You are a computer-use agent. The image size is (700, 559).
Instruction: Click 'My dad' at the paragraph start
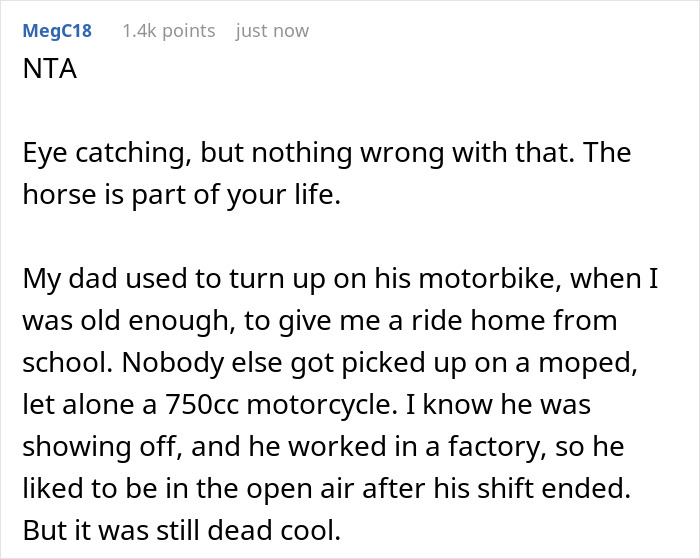click(58, 282)
